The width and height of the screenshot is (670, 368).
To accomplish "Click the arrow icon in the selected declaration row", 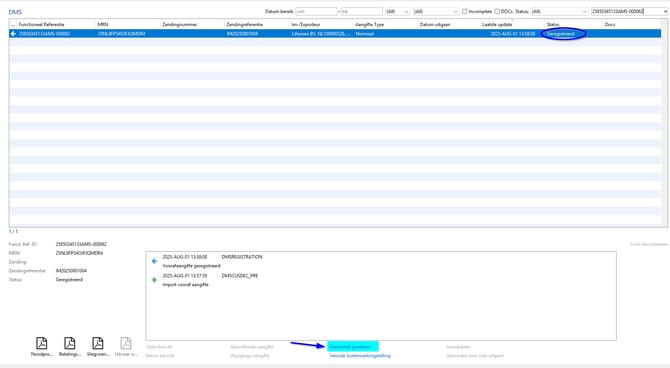I will (x=13, y=33).
